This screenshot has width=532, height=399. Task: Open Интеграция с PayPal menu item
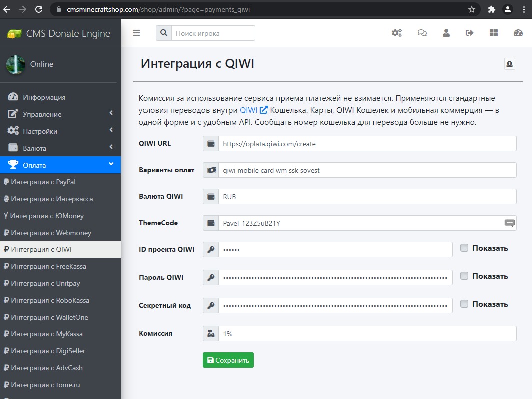tap(43, 182)
